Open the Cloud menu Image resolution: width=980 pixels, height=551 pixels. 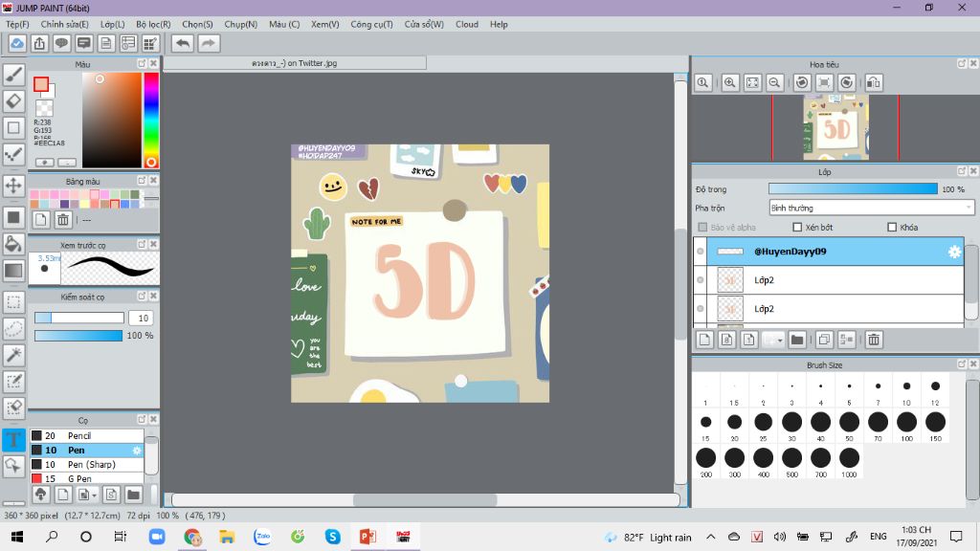click(x=467, y=24)
